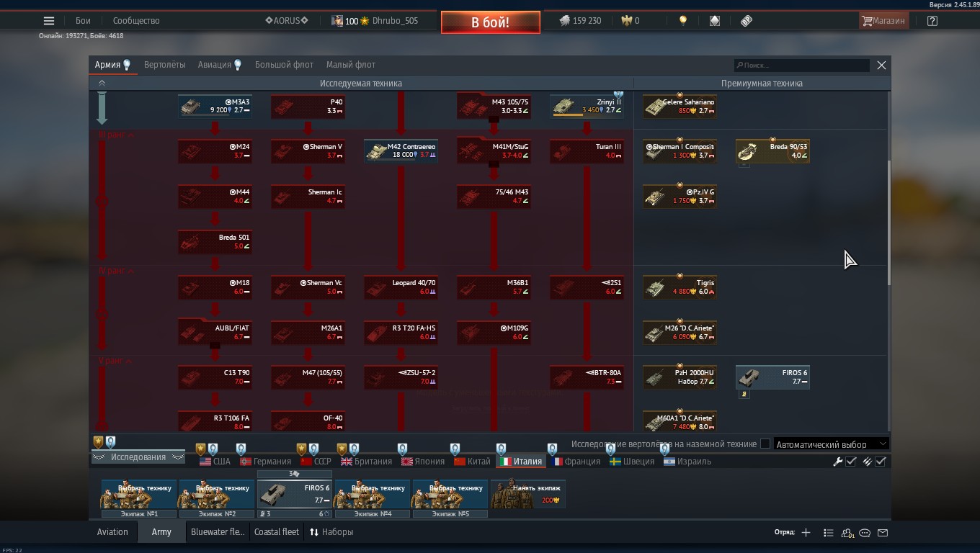Image resolution: width=980 pixels, height=553 pixels.
Task: Select the OF-40 vehicle card
Action: pyautogui.click(x=308, y=421)
